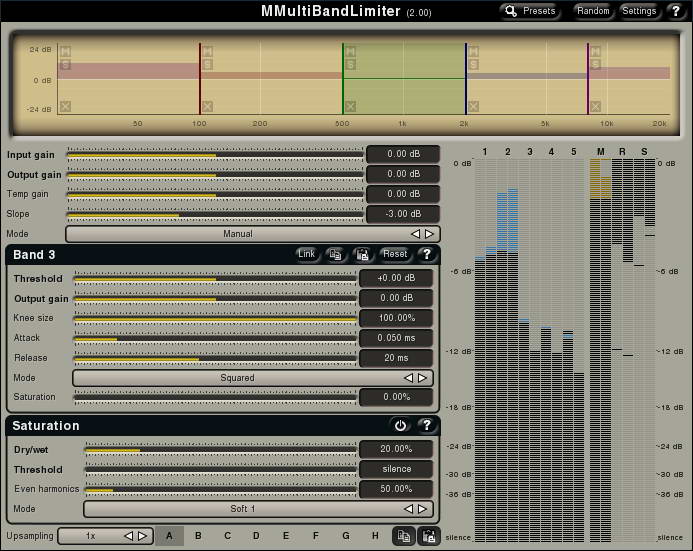The height and width of the screenshot is (551, 693).
Task: Click next arrow on Manual mode selector
Action: click(429, 234)
